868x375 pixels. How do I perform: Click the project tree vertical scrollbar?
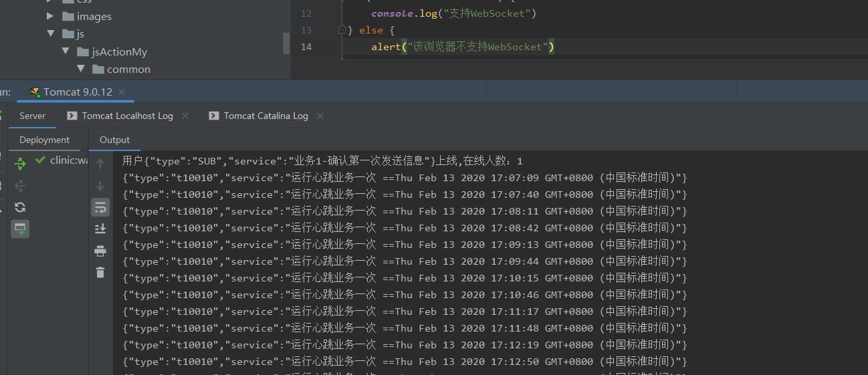286,43
